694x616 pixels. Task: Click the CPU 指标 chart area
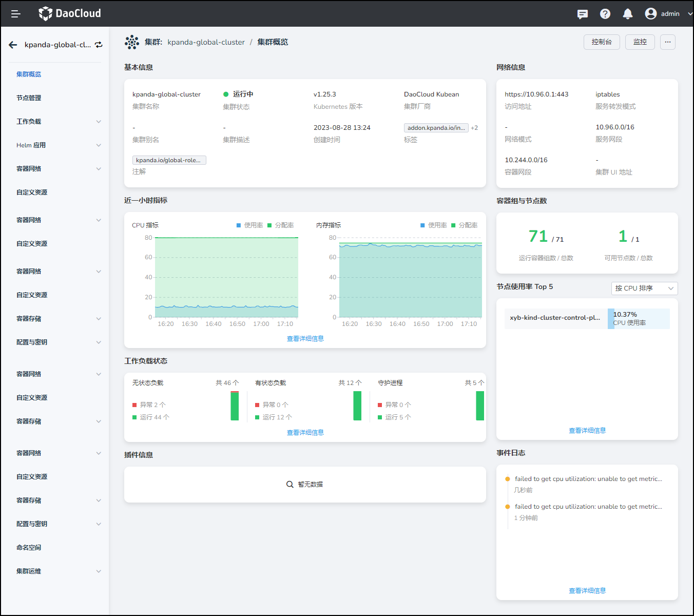(226, 277)
